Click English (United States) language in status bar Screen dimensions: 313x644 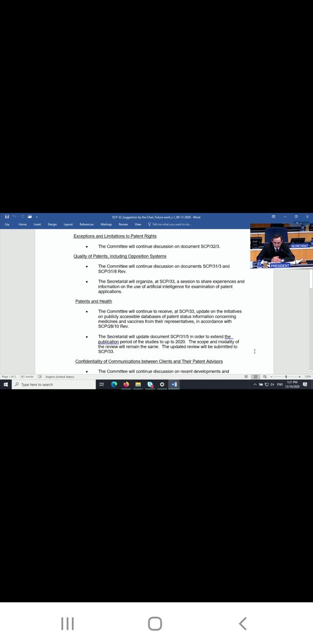pos(60,377)
